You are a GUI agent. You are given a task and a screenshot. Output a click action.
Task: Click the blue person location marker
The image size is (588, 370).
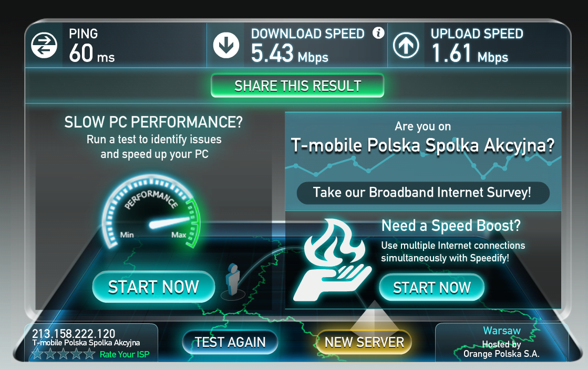point(233,280)
